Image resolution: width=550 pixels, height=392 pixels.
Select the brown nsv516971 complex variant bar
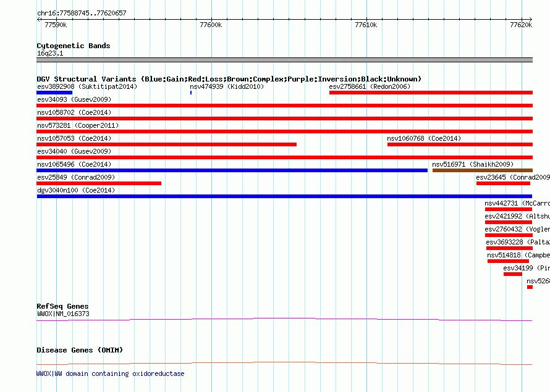(482, 170)
